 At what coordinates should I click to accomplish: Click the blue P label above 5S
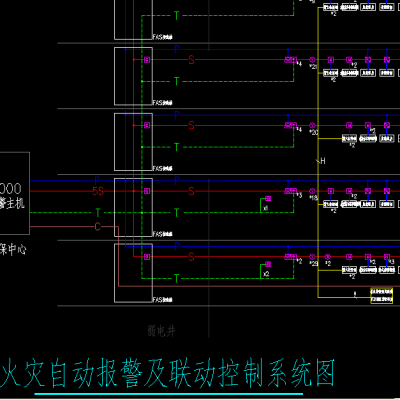click(97, 181)
